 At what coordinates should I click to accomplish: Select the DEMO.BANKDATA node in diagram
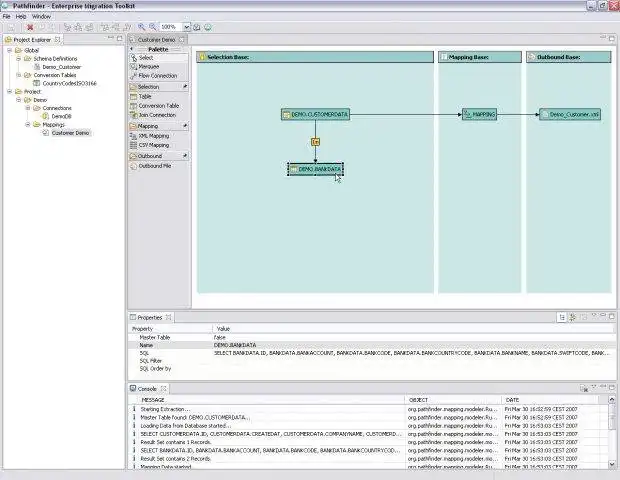(x=316, y=169)
